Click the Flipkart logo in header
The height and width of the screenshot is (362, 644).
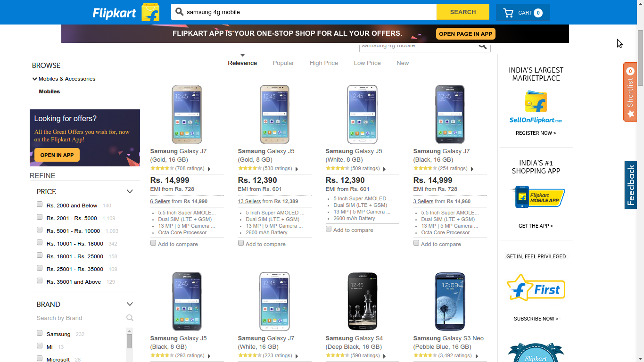point(126,13)
